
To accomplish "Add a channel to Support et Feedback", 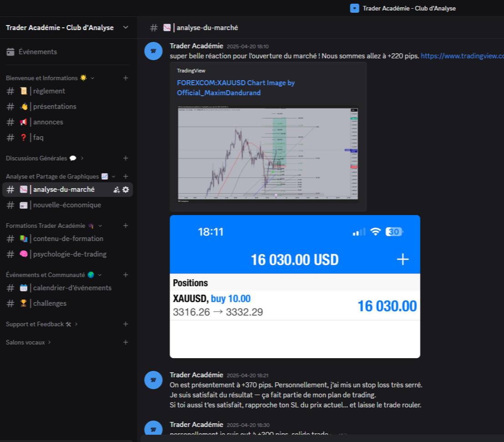I will pyautogui.click(x=126, y=324).
